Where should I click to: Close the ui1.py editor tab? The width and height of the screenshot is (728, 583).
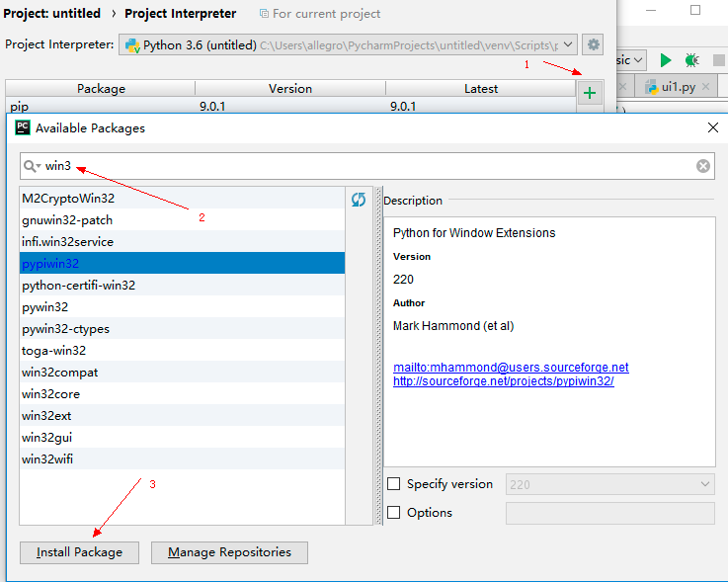pos(705,86)
